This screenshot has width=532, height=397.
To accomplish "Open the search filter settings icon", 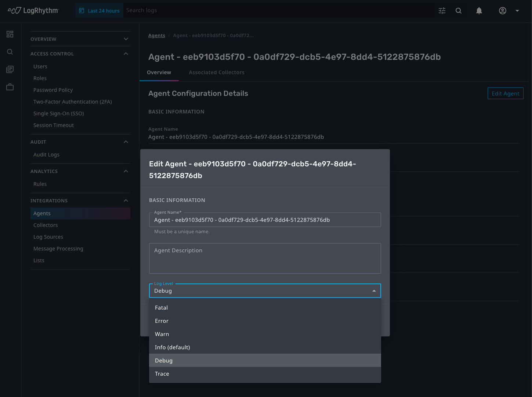I will pyautogui.click(x=442, y=11).
